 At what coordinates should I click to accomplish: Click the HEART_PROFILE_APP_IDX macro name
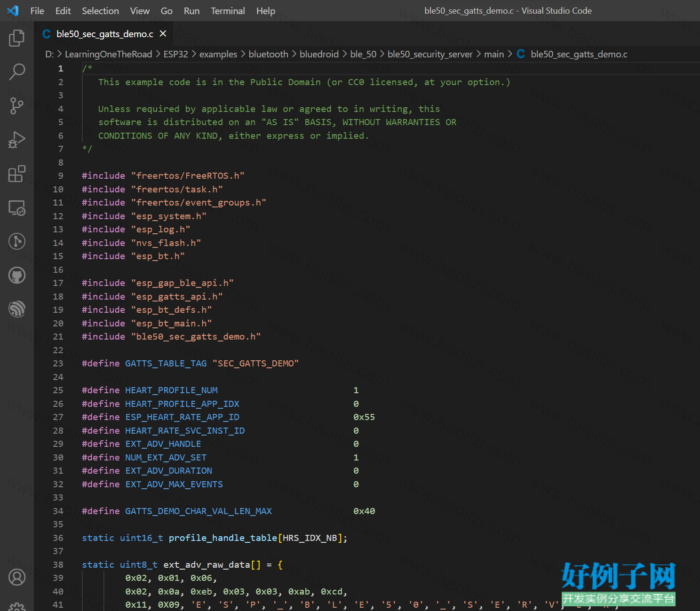point(182,404)
